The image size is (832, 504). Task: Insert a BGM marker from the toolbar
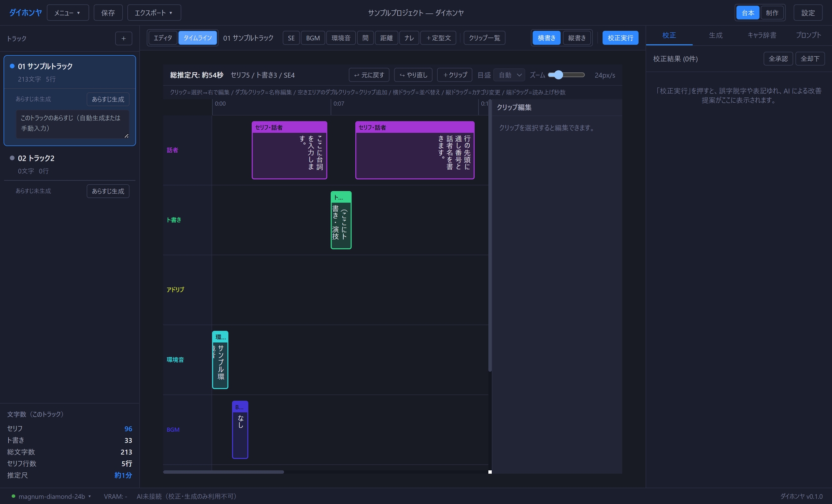pos(313,38)
